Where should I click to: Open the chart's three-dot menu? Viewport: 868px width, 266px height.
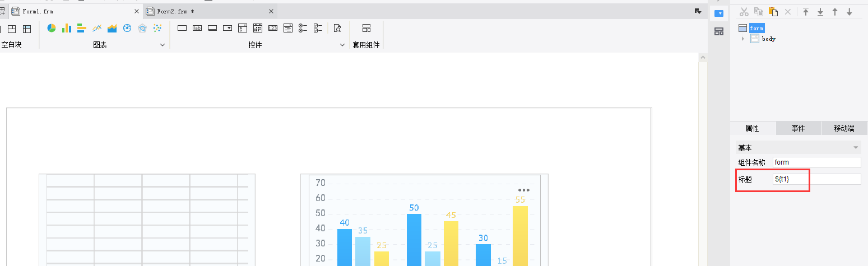[x=523, y=190]
